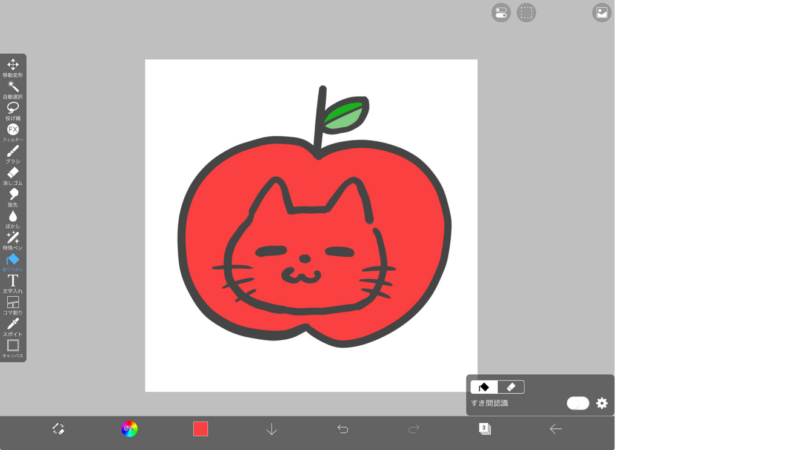Image resolution: width=800 pixels, height=450 pixels.
Task: Toggle the gap recognition (すき間認識) switch
Action: click(578, 403)
